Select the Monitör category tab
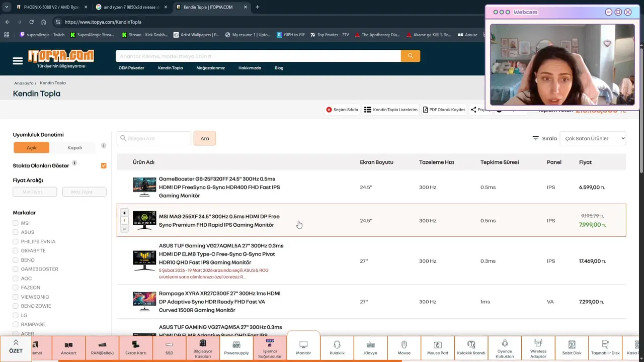The image size is (644, 362). click(303, 347)
